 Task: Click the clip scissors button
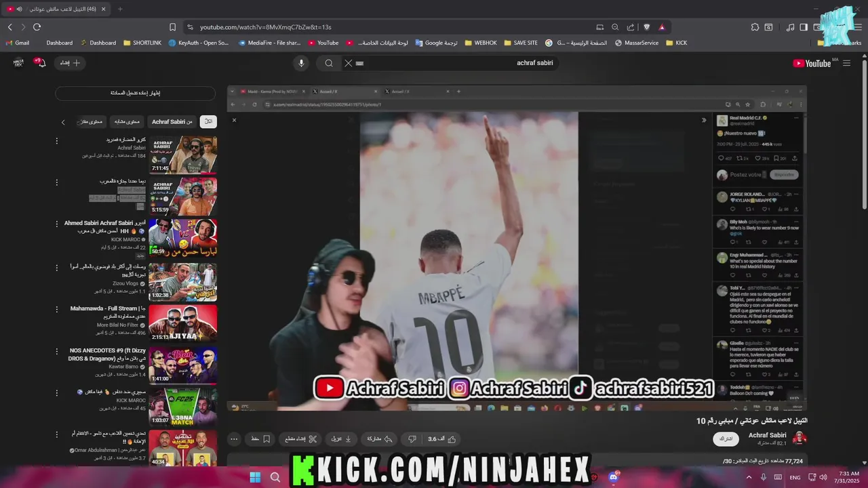(x=300, y=439)
